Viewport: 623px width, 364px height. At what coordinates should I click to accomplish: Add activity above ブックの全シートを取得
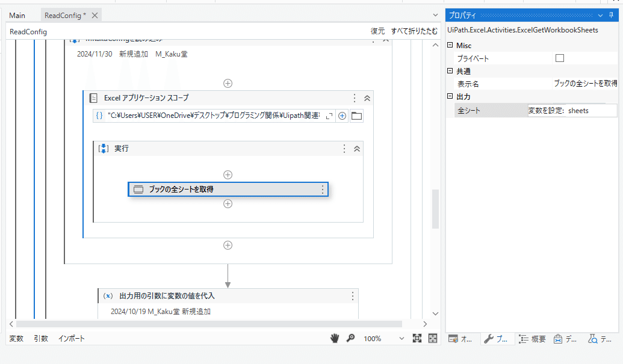[x=228, y=174]
